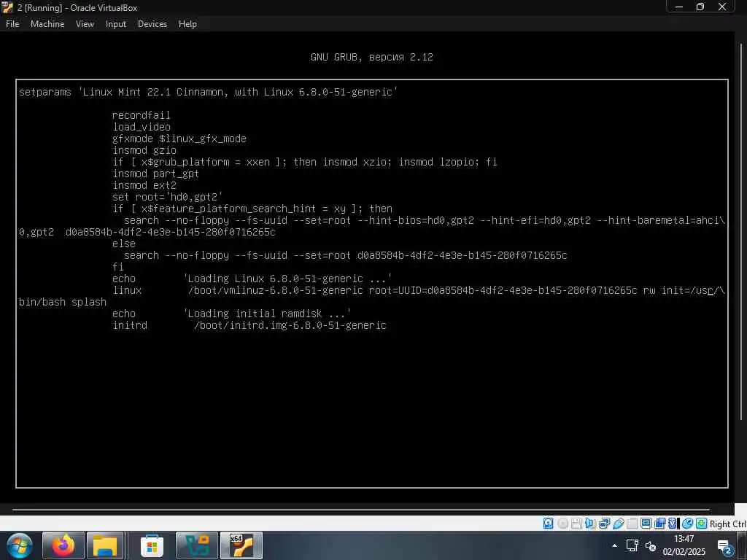Click the initrd /boot/initrd.img line
Image resolution: width=747 pixels, height=560 pixels.
click(249, 325)
